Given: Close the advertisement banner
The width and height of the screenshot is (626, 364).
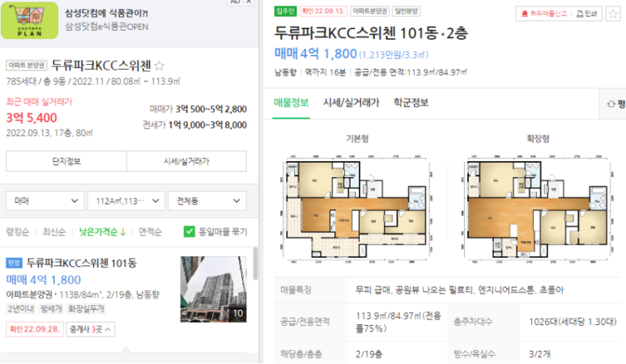Looking at the screenshot, I should pos(249,2).
